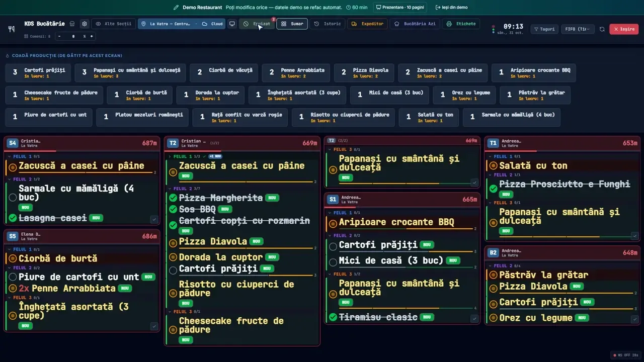Tick the Mici de casă item circle
The image size is (644, 362).
point(333,262)
